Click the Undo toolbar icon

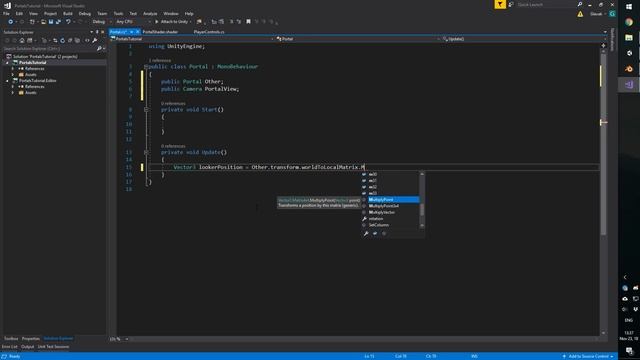tap(68, 22)
